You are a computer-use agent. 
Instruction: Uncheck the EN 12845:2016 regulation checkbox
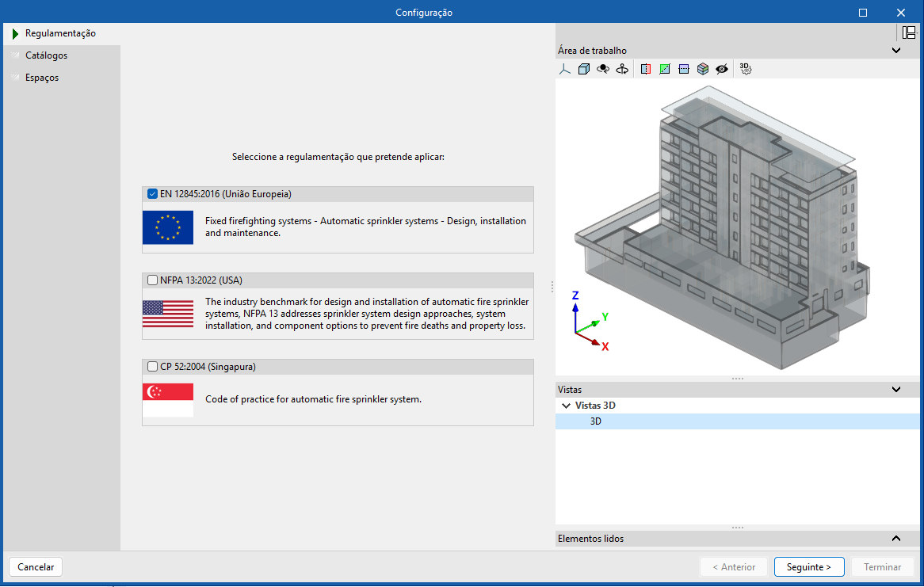153,194
